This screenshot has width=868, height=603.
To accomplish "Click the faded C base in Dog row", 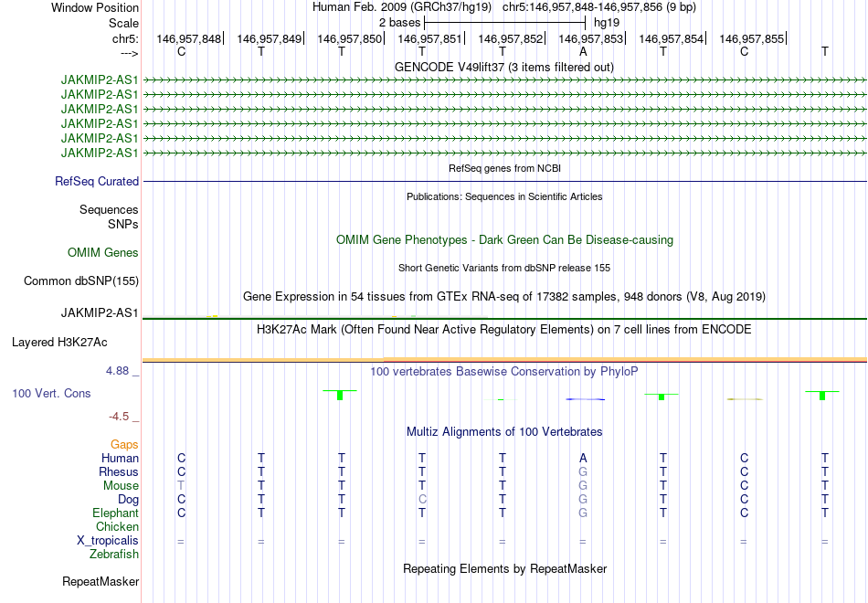I will (x=422, y=500).
